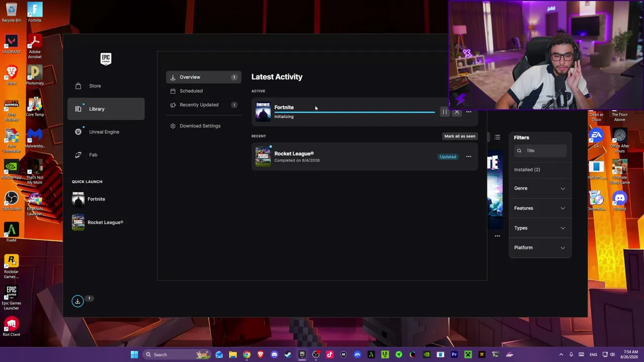Launch Rocket League from Quick Launch
The image size is (644, 362).
pyautogui.click(x=106, y=222)
